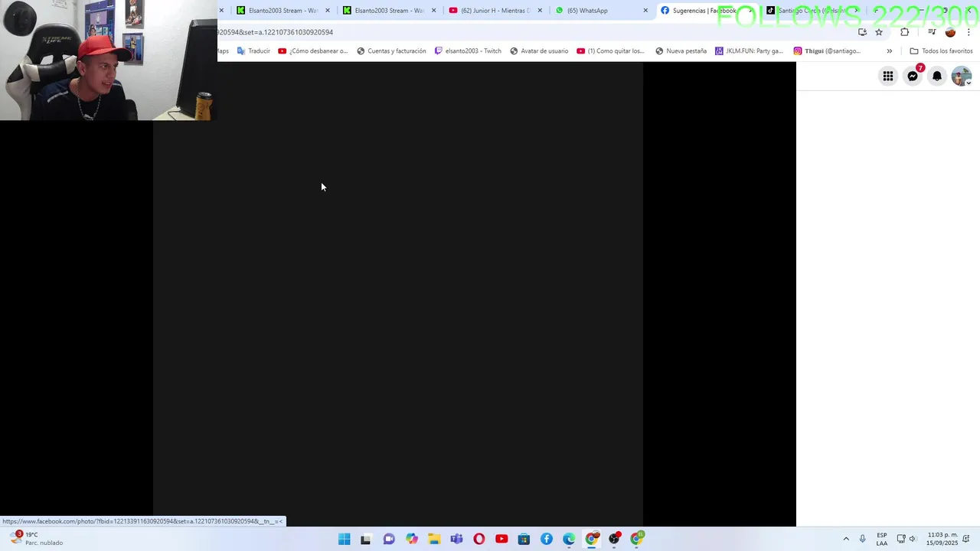Launch Opera browser from taskbar

point(479,539)
